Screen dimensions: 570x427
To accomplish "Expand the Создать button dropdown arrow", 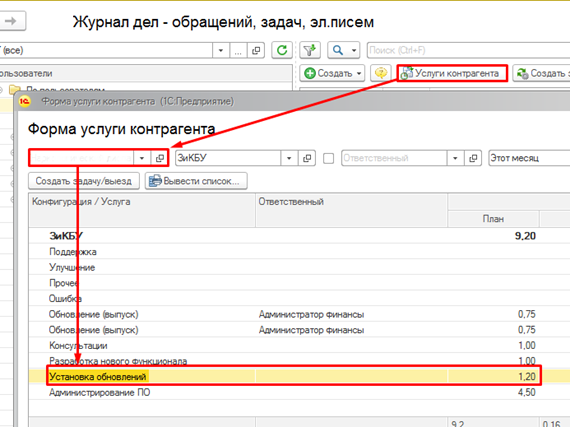I will [x=359, y=73].
